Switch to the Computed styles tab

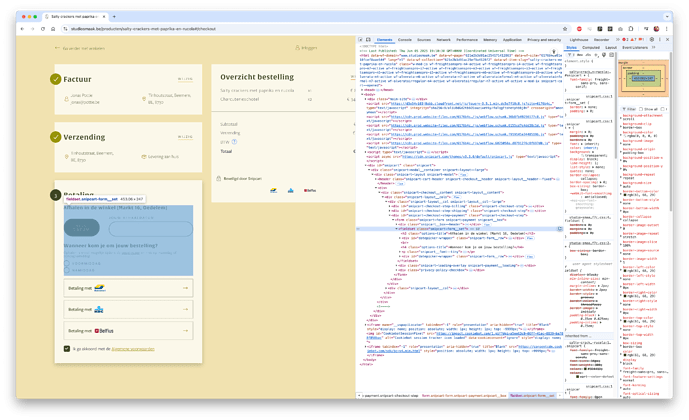[591, 47]
